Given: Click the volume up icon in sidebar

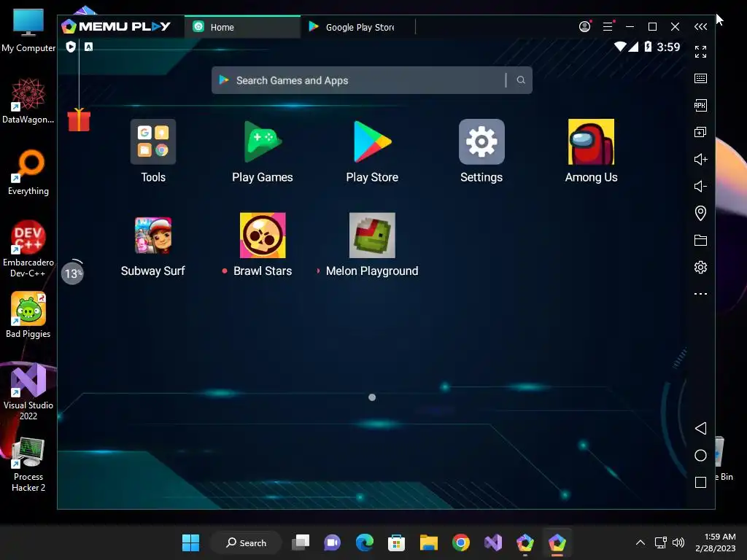Looking at the screenshot, I should [700, 159].
